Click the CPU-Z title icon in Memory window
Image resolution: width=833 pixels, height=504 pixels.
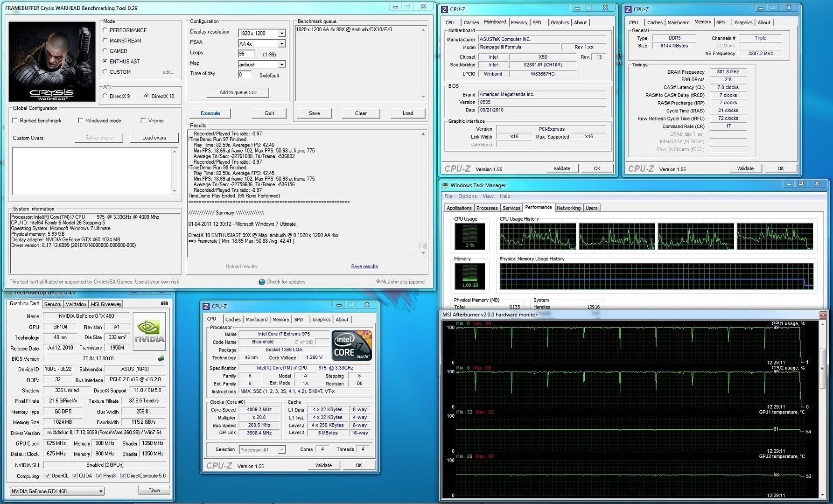(628, 9)
